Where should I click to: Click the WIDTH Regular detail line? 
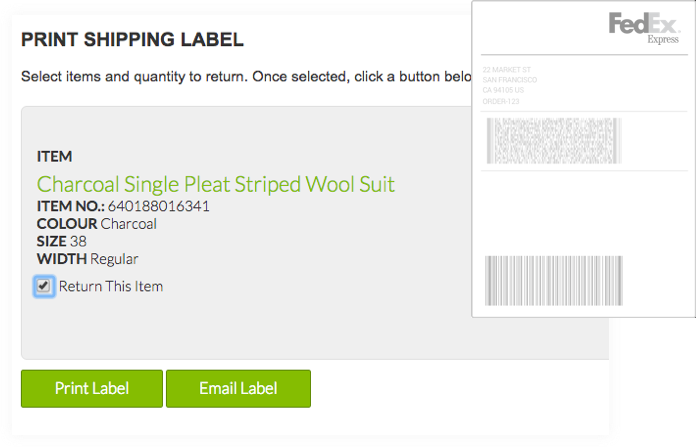point(87,259)
